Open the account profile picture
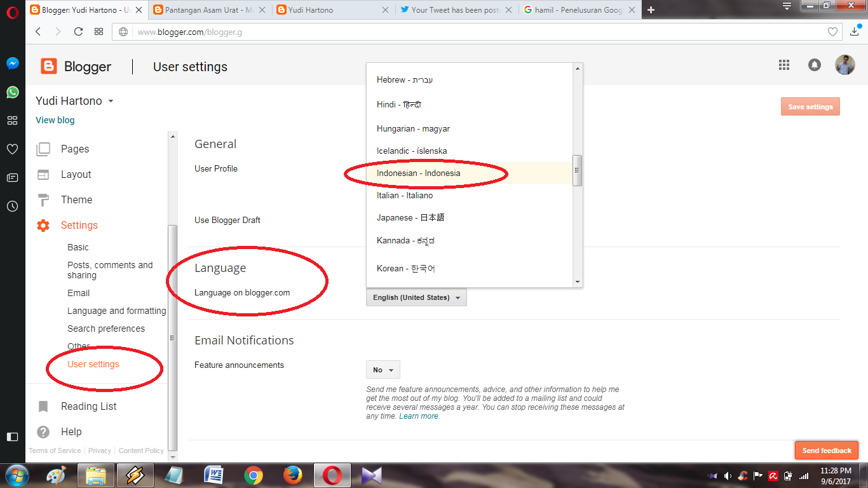Image resolution: width=868 pixels, height=488 pixels. pyautogui.click(x=844, y=65)
